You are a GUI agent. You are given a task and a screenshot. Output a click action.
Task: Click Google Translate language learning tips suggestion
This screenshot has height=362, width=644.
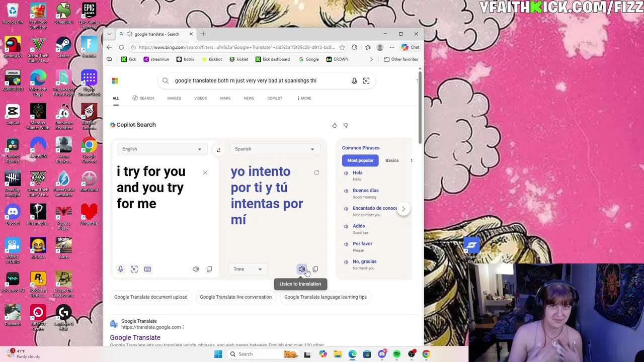click(x=326, y=297)
